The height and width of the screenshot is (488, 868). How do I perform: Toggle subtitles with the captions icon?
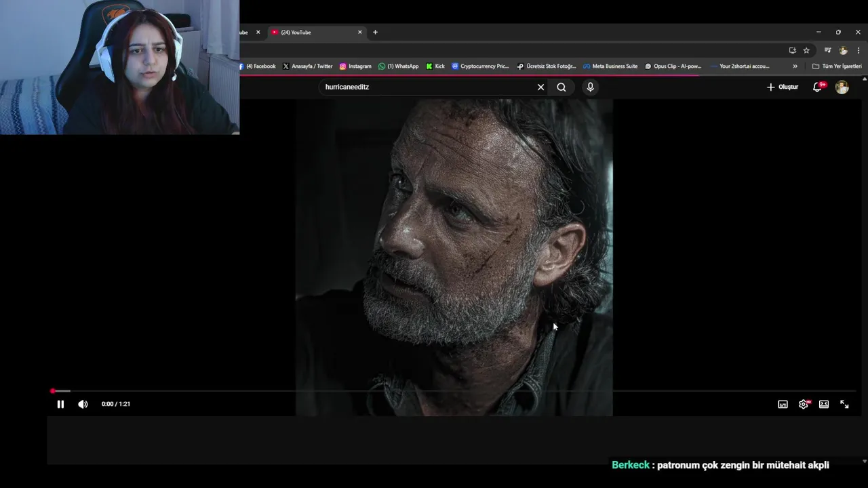(x=783, y=404)
